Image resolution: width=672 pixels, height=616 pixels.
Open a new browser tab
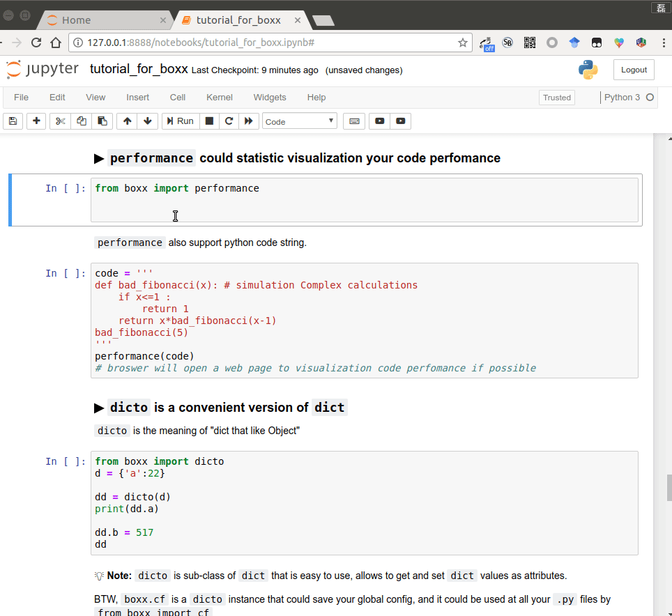(323, 20)
